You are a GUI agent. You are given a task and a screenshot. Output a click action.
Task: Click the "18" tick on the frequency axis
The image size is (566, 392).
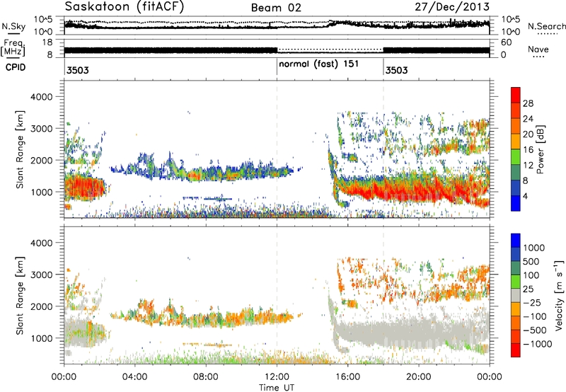(x=47, y=42)
